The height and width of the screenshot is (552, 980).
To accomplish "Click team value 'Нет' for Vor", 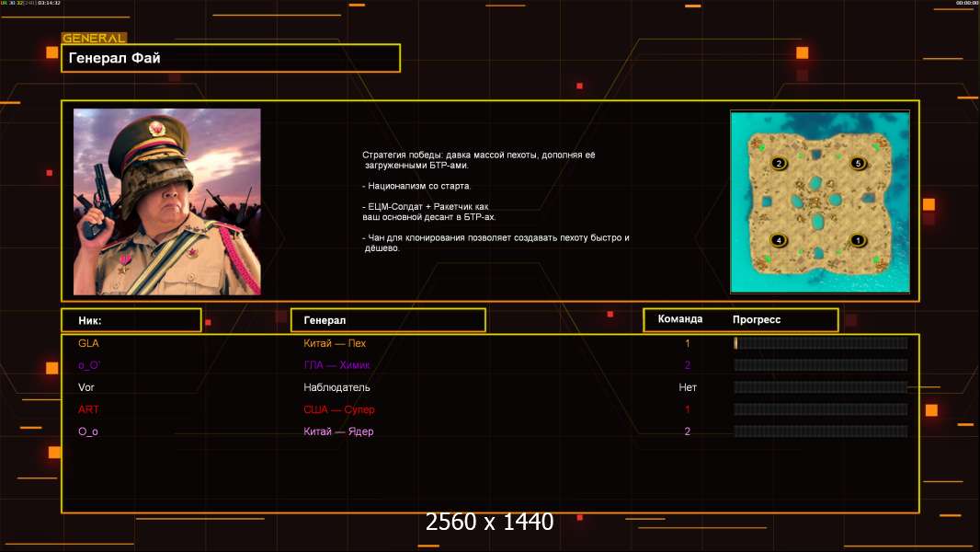I will click(688, 387).
